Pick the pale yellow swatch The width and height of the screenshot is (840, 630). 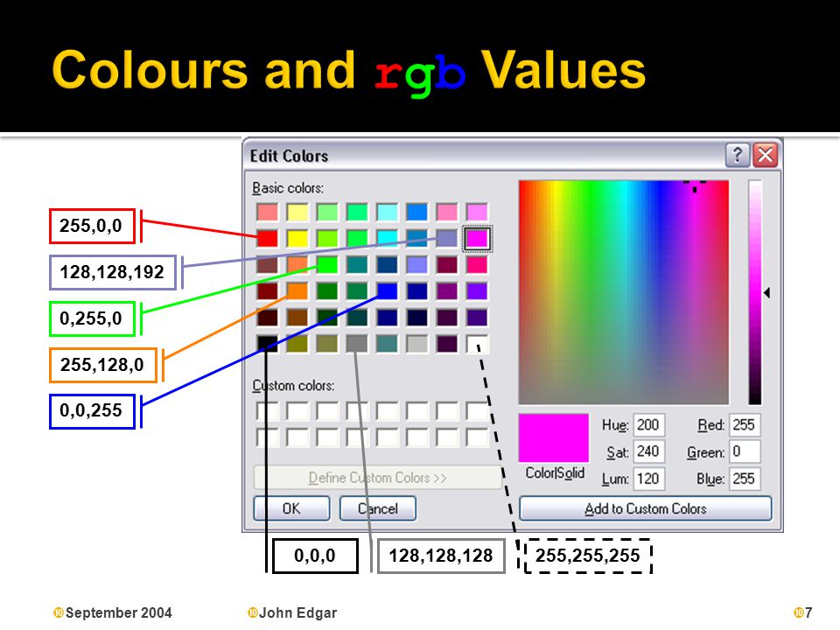297,212
